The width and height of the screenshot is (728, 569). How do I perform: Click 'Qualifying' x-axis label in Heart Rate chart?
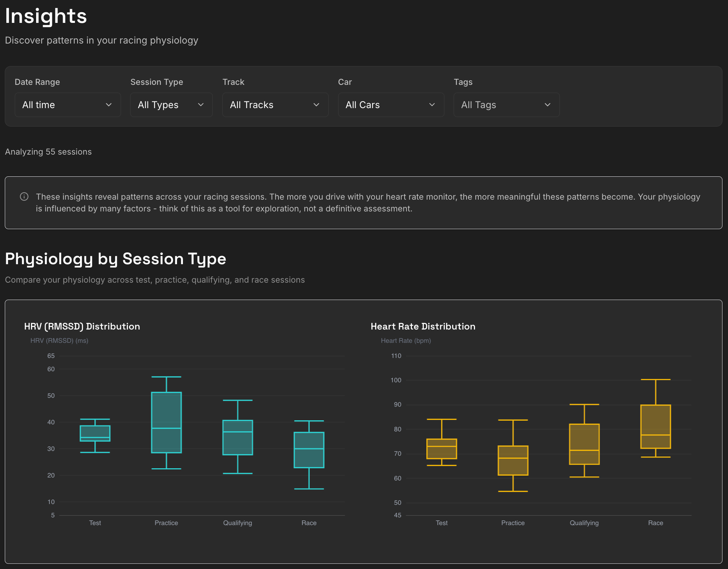(x=585, y=523)
